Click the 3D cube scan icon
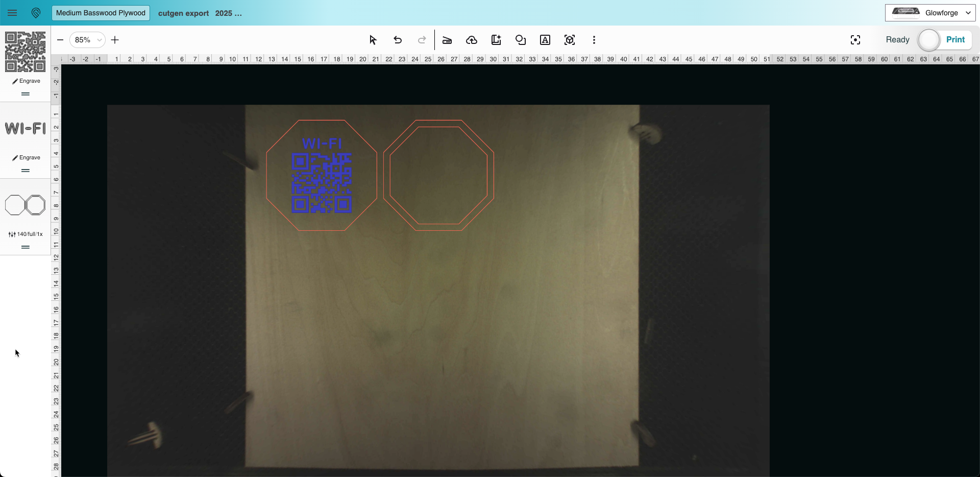The image size is (980, 477). [x=570, y=40]
